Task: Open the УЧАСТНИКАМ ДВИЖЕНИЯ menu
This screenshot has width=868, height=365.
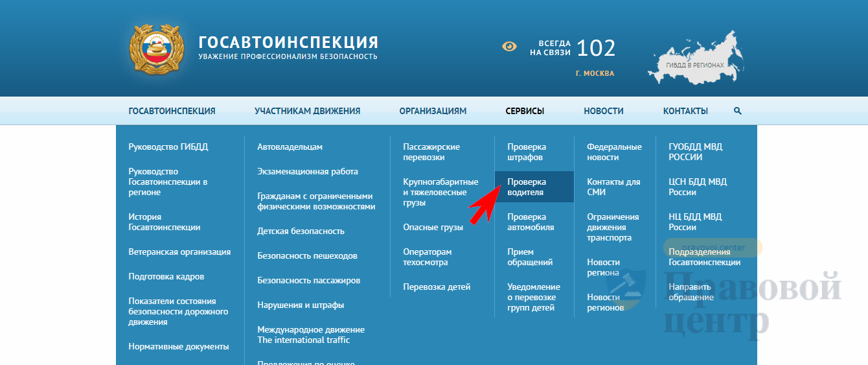Action: (307, 111)
